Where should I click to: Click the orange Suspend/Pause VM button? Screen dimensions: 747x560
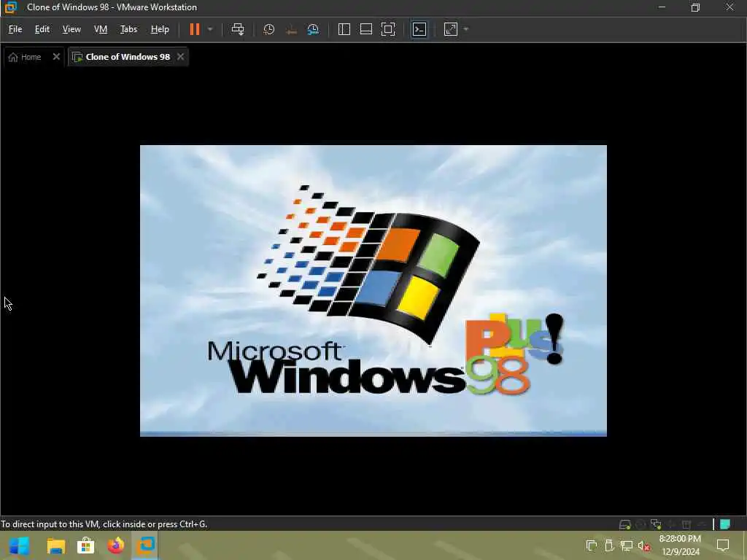pyautogui.click(x=194, y=29)
